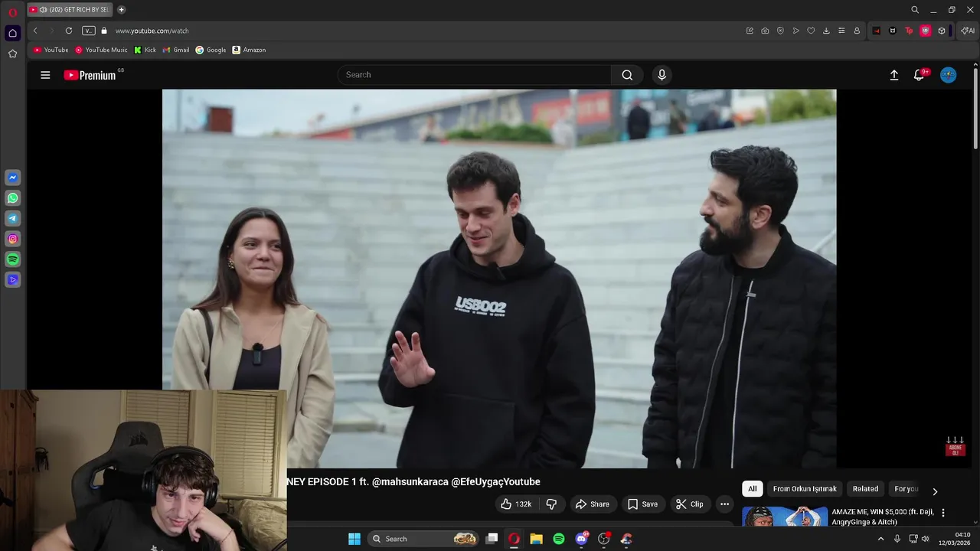Select the For you chip

[x=906, y=489]
